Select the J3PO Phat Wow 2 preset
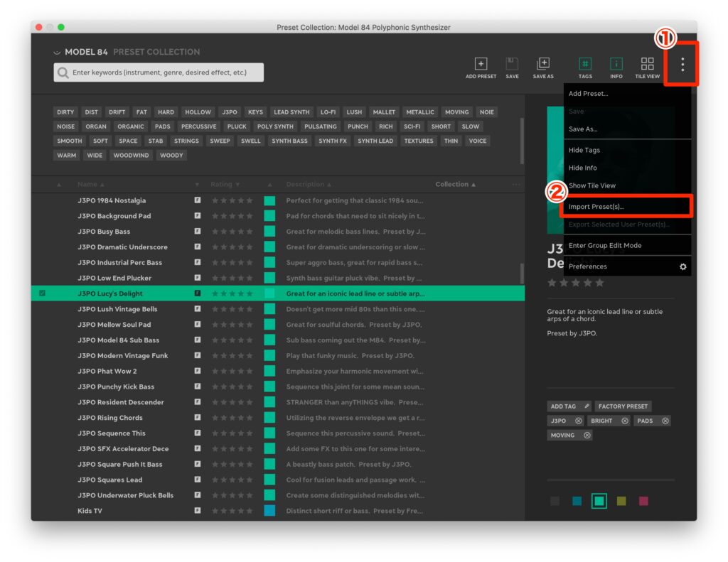Viewport: 728px width, 562px height. 107,371
